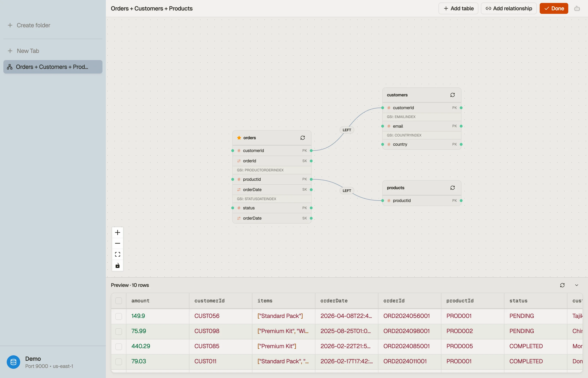Click Add relationship button

tap(509, 9)
